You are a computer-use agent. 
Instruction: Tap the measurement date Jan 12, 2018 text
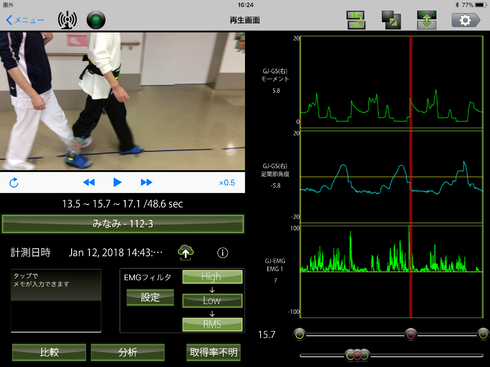pos(116,253)
